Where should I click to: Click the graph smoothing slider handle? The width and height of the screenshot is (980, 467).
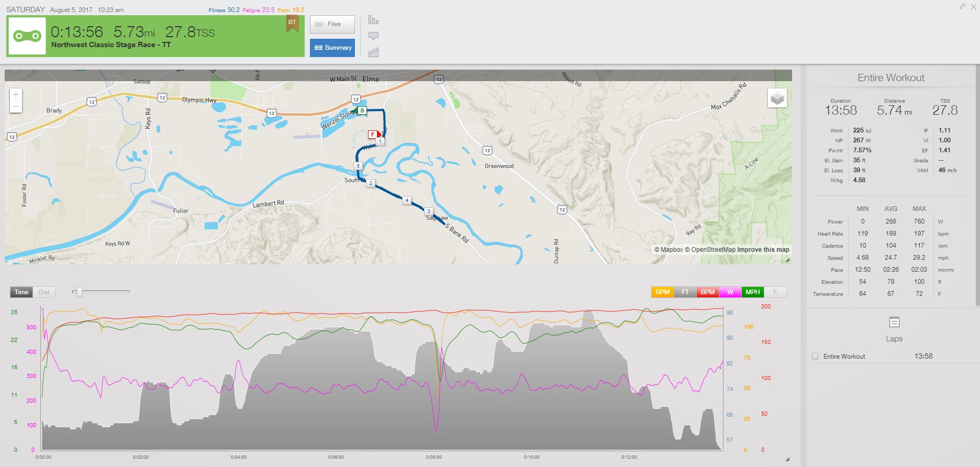pos(80,292)
